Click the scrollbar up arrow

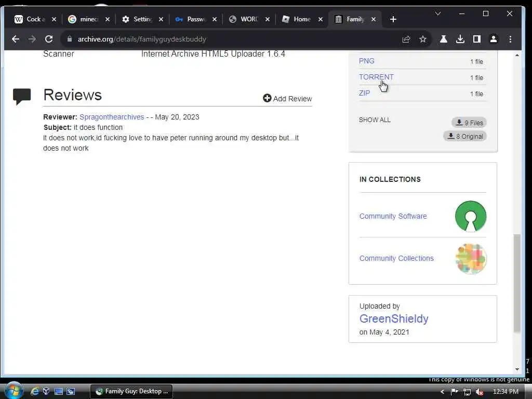pos(517,55)
